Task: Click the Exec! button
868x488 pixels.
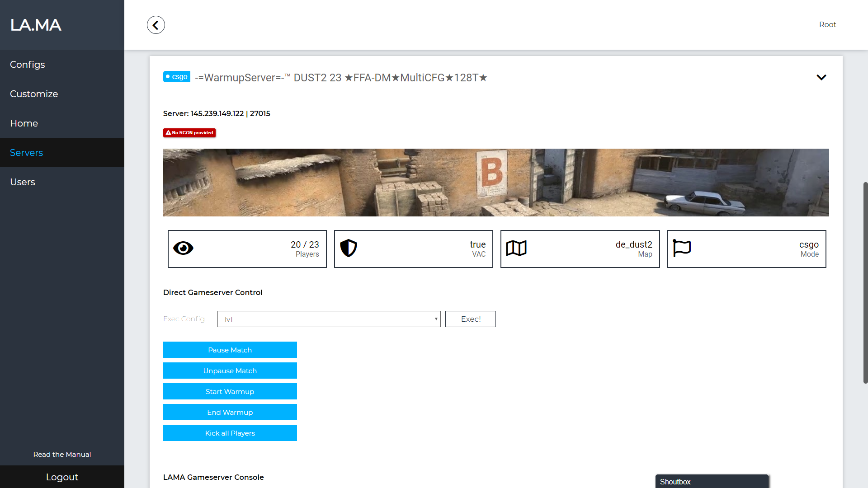Action: [x=471, y=319]
